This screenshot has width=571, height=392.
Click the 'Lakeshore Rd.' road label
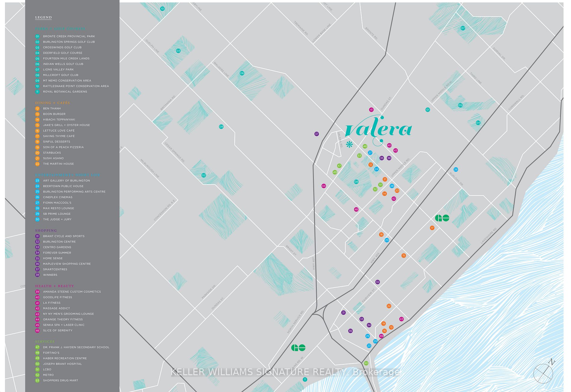tap(489, 236)
